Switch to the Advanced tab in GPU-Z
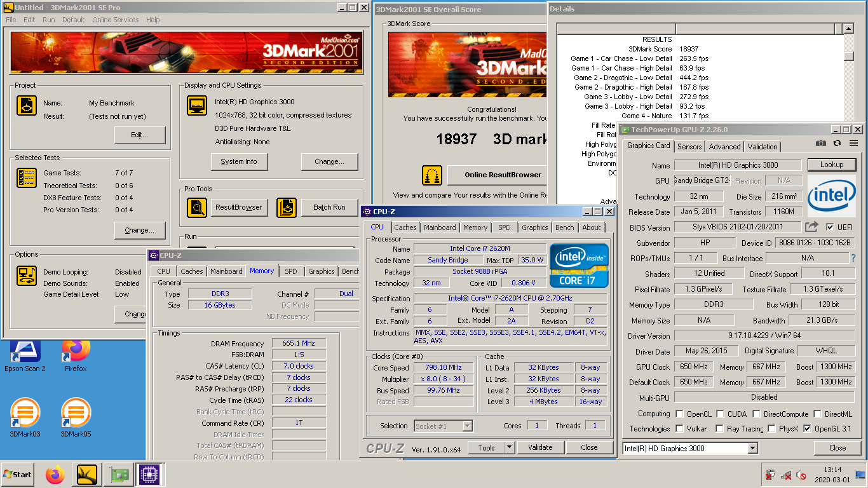 click(x=724, y=146)
